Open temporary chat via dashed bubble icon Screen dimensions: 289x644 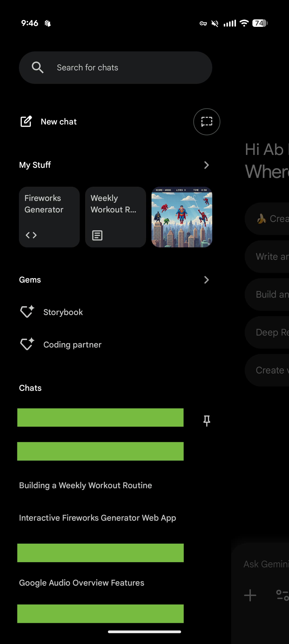(x=207, y=122)
